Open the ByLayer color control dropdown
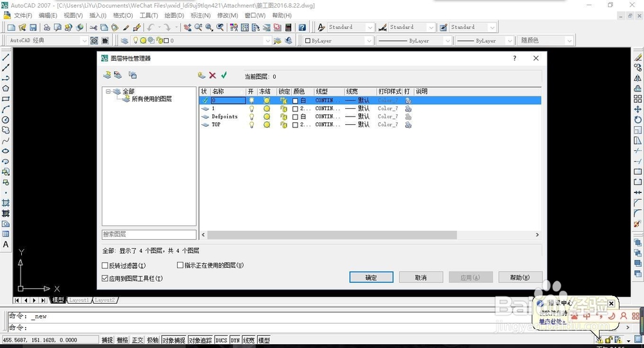The height and width of the screenshot is (348, 644). pyautogui.click(x=368, y=41)
